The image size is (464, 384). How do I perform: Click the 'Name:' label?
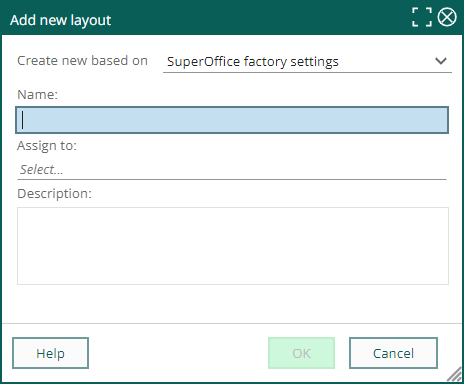coord(37,95)
